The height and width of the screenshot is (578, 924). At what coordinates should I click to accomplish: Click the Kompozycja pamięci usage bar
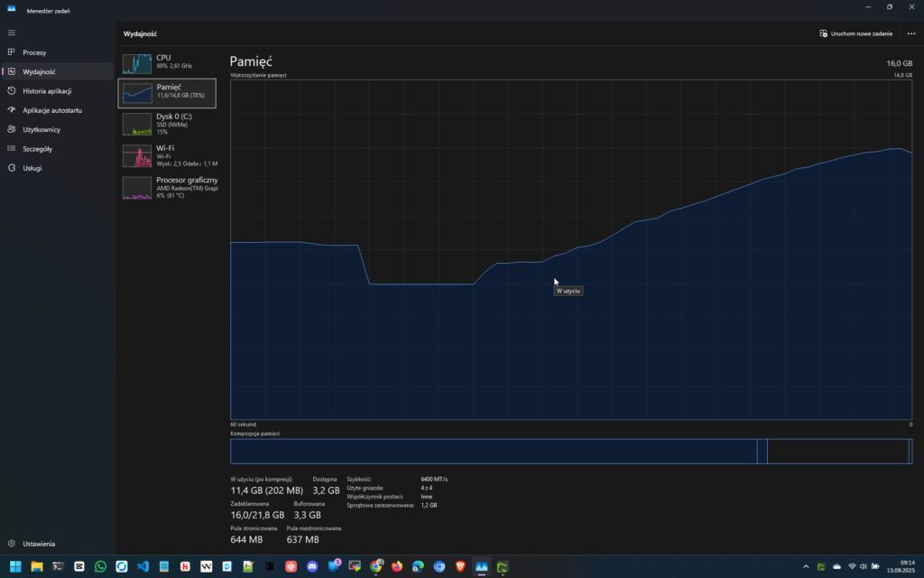click(492, 452)
